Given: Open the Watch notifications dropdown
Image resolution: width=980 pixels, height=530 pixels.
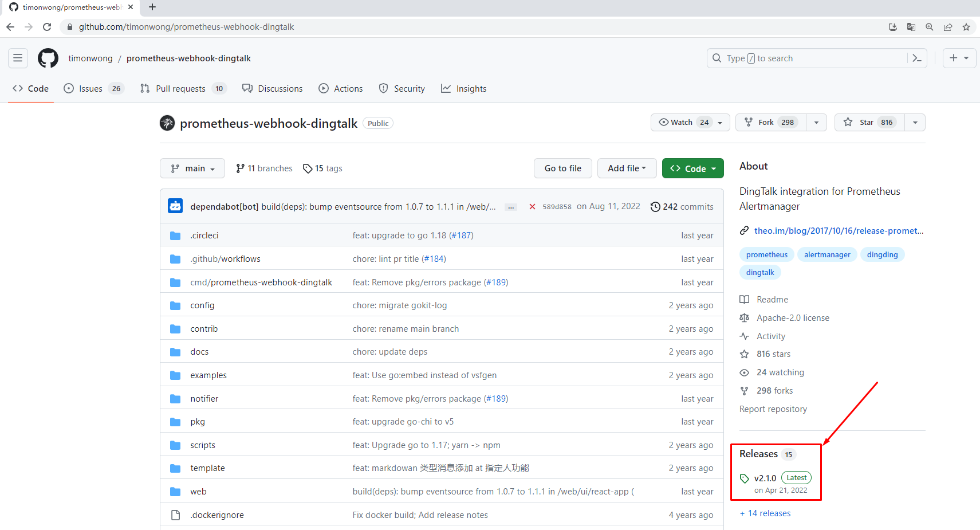Looking at the screenshot, I should [x=690, y=123].
